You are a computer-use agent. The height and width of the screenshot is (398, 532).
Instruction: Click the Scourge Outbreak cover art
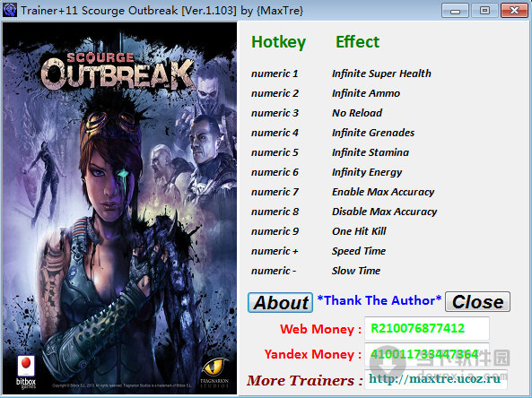tap(120, 209)
